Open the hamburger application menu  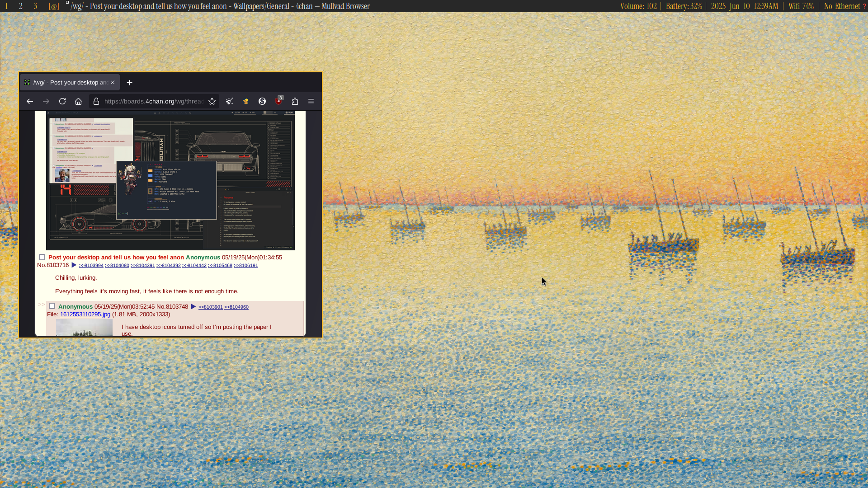(x=311, y=101)
